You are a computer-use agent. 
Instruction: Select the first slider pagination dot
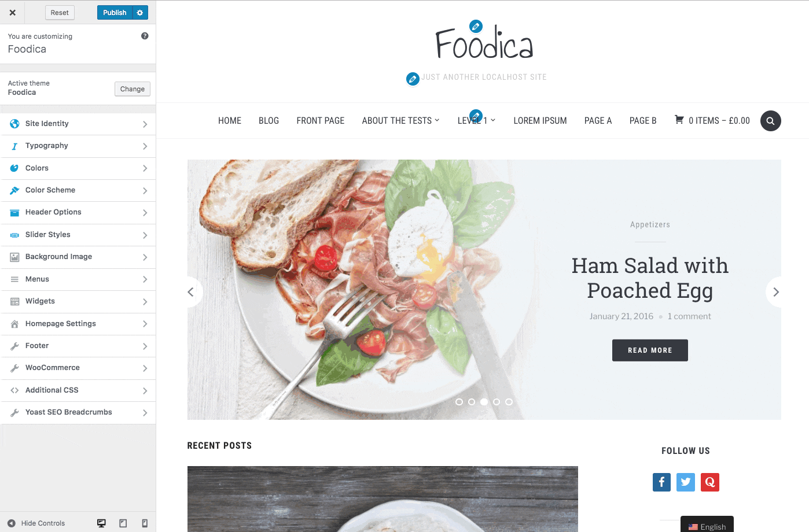coord(459,402)
